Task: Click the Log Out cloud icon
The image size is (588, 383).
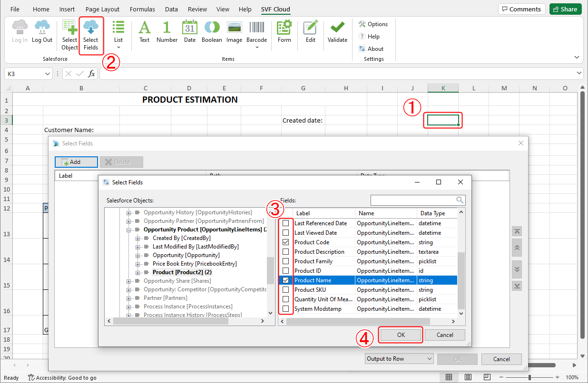Action: (x=42, y=31)
